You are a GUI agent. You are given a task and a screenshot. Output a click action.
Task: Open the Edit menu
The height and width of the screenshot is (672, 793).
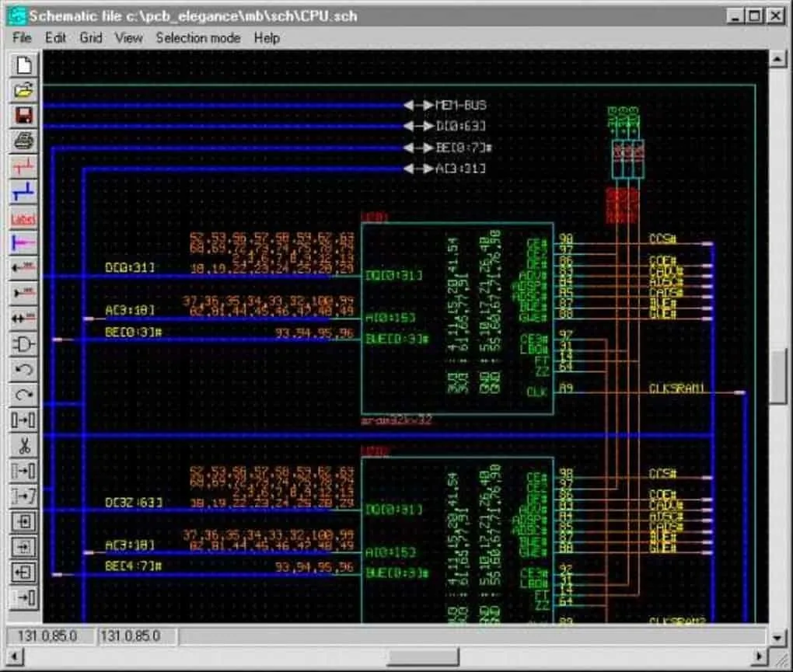coord(54,37)
